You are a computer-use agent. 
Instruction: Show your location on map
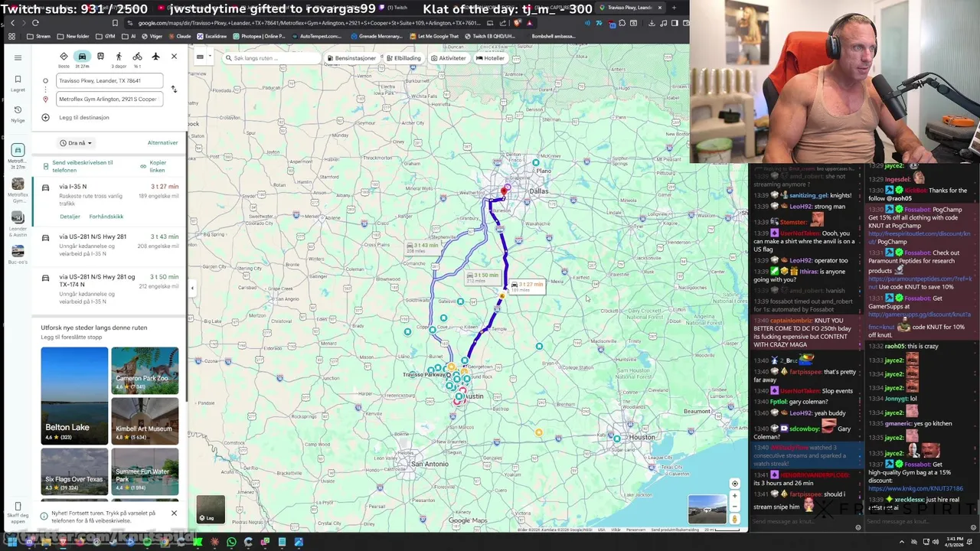(x=734, y=484)
